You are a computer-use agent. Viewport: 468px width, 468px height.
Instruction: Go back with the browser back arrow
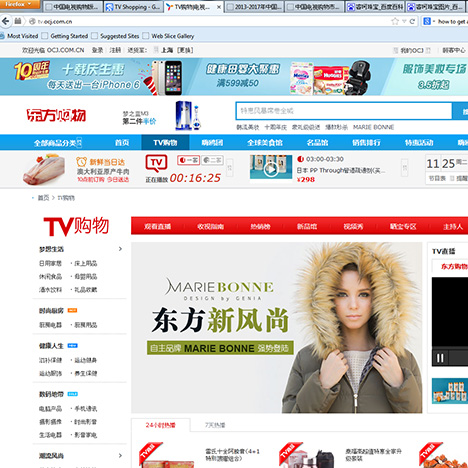(6, 21)
